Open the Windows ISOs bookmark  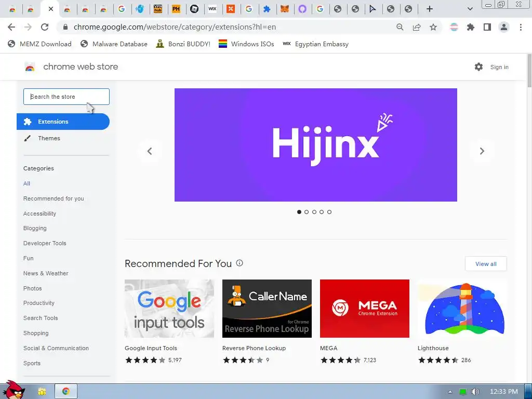click(246, 44)
